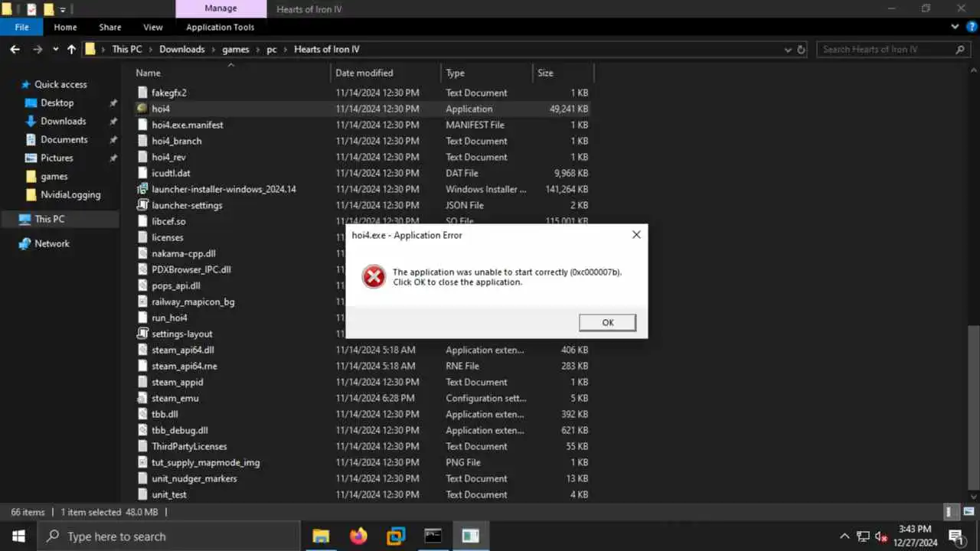Image resolution: width=980 pixels, height=551 pixels.
Task: Click pc breadcrumb in address bar
Action: [x=272, y=49]
